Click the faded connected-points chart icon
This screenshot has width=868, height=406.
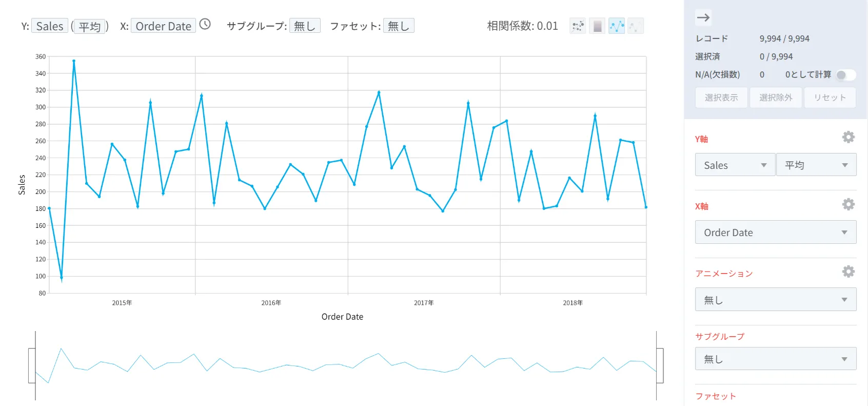tap(636, 26)
